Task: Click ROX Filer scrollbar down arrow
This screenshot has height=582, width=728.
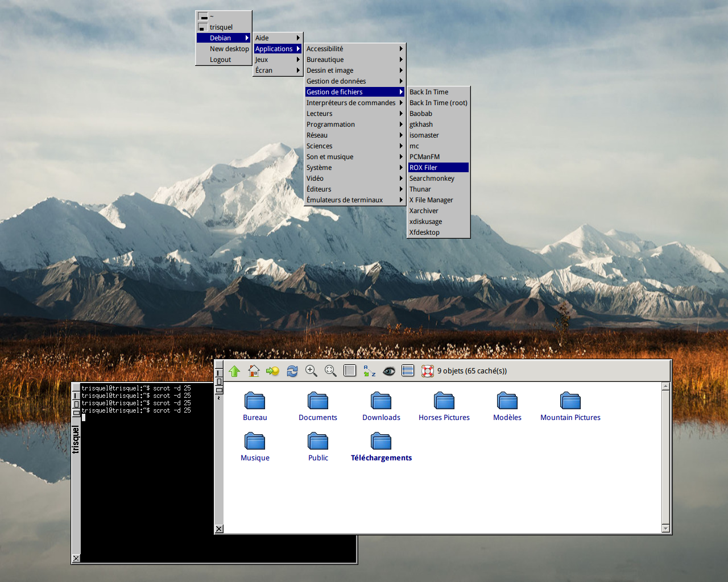Action: point(666,529)
